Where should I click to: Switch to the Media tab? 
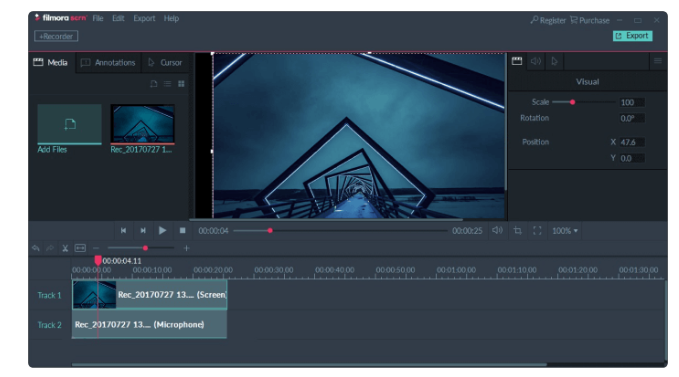pos(51,63)
